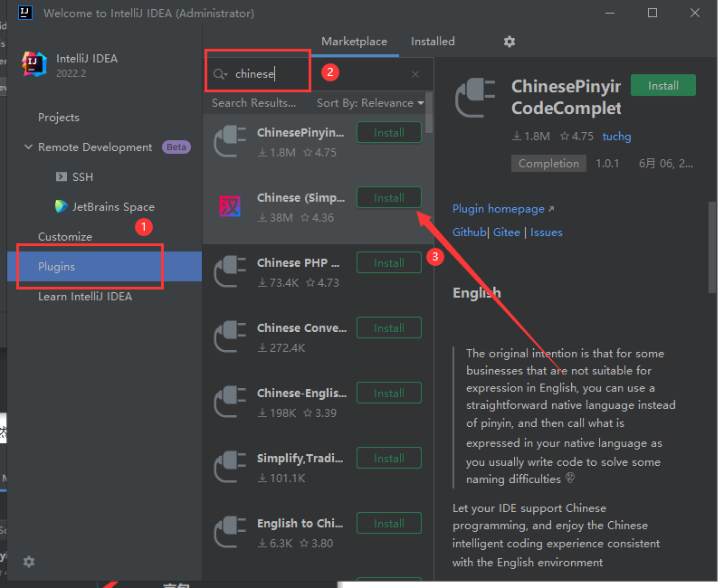Open the tuchg vendor link
This screenshot has height=588, width=724.
(x=616, y=137)
